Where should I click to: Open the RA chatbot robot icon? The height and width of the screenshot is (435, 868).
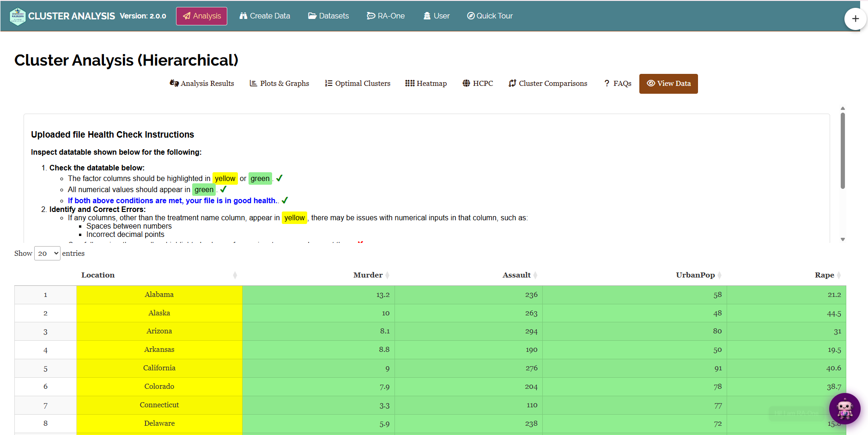click(x=844, y=409)
